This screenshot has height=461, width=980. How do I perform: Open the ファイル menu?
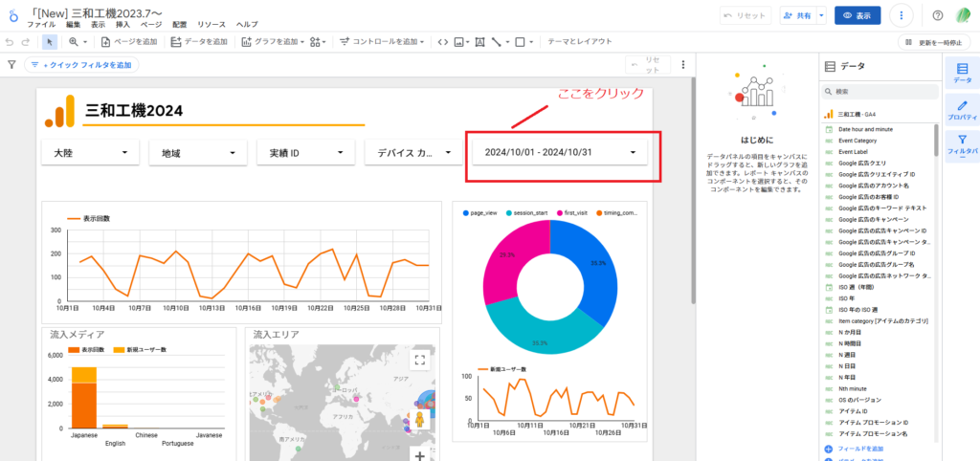40,24
